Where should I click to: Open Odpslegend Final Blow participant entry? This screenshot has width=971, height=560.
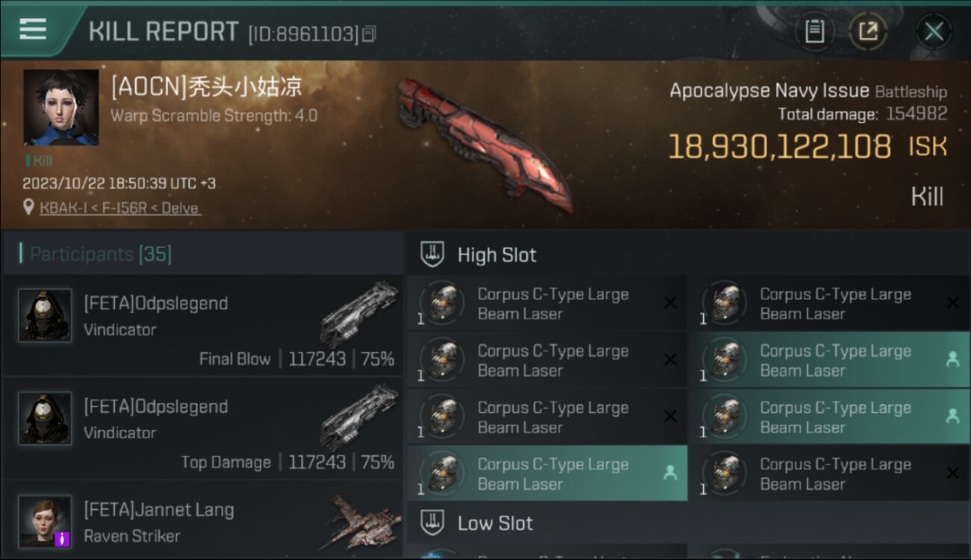click(x=202, y=325)
